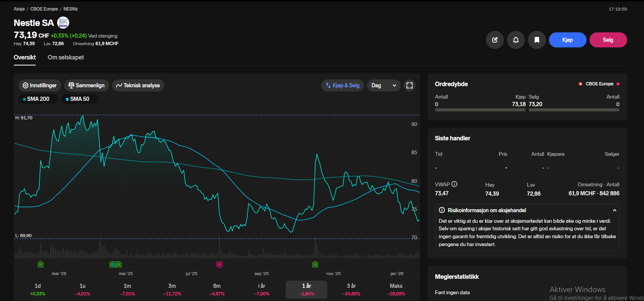Viewport: 644px width, 301px height.
Task: Click the Pris column header in Siste handler
Action: [503, 154]
